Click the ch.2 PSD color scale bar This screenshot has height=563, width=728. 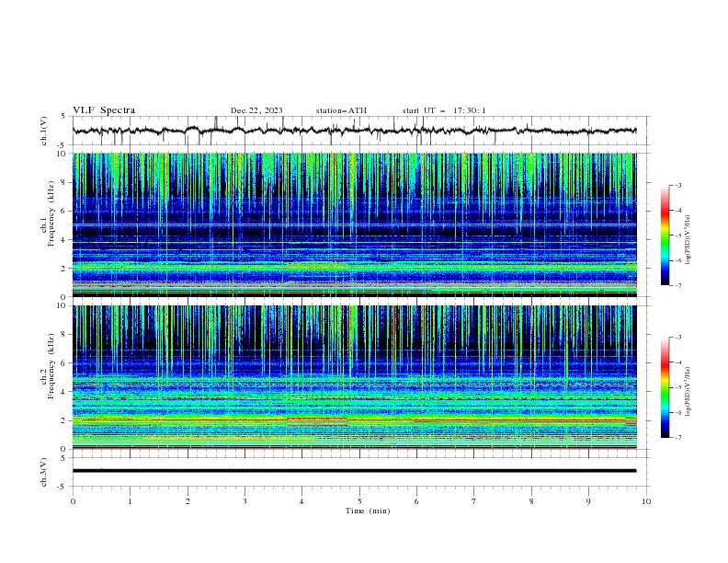[665, 387]
